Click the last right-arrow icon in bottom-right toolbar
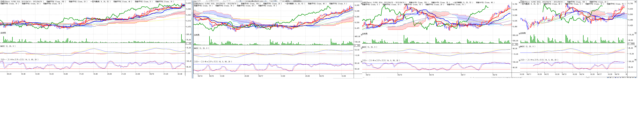 [635, 77]
